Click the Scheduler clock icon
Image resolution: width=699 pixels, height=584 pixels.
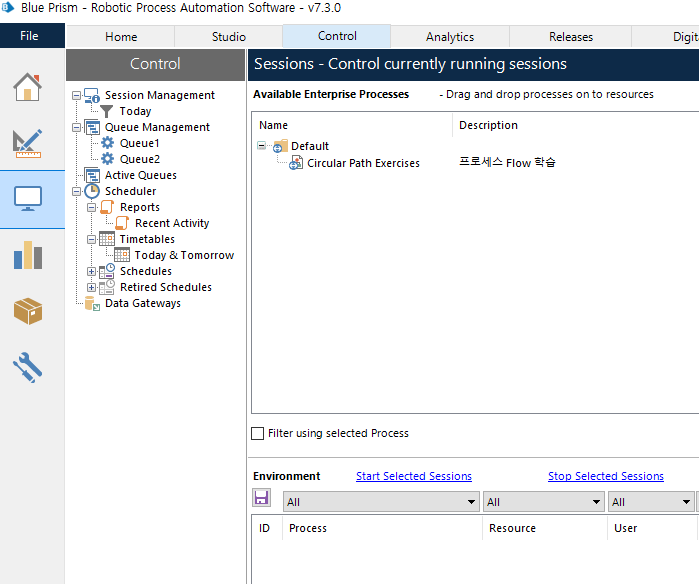point(92,191)
